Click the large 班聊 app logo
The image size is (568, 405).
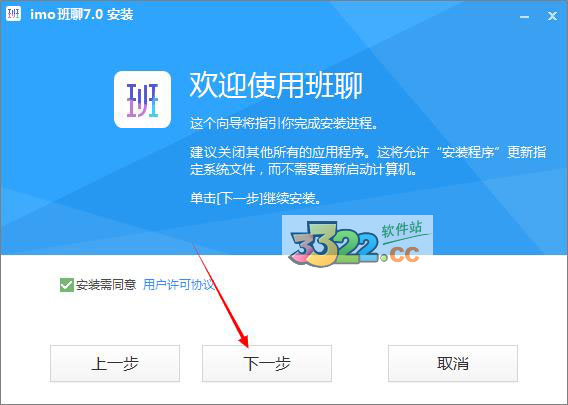click(x=142, y=100)
